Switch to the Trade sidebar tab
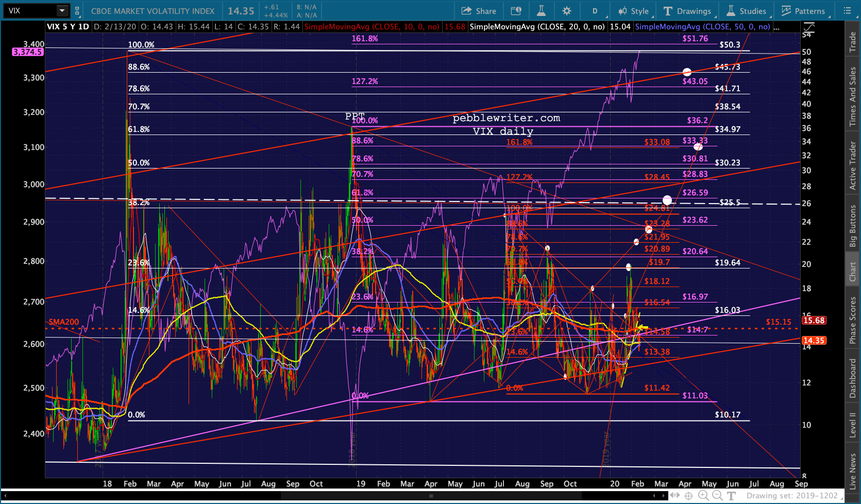This screenshot has height=504, width=861. [853, 42]
